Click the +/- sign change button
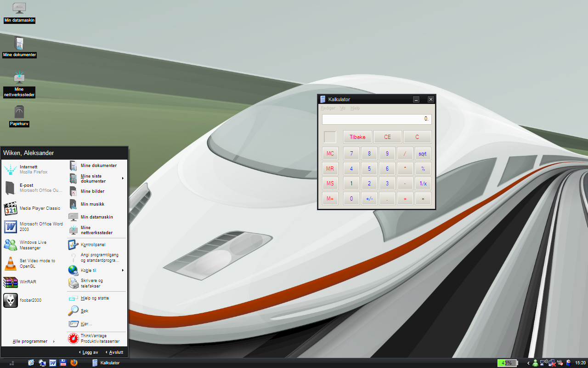 click(369, 199)
